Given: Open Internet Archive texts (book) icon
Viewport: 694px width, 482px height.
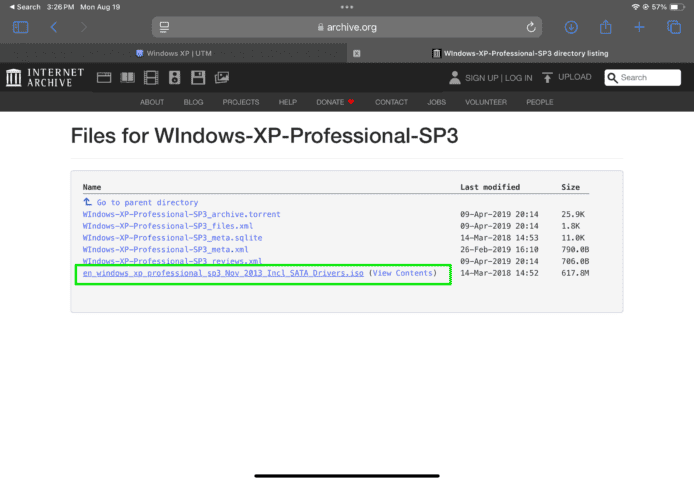Looking at the screenshot, I should 127,77.
